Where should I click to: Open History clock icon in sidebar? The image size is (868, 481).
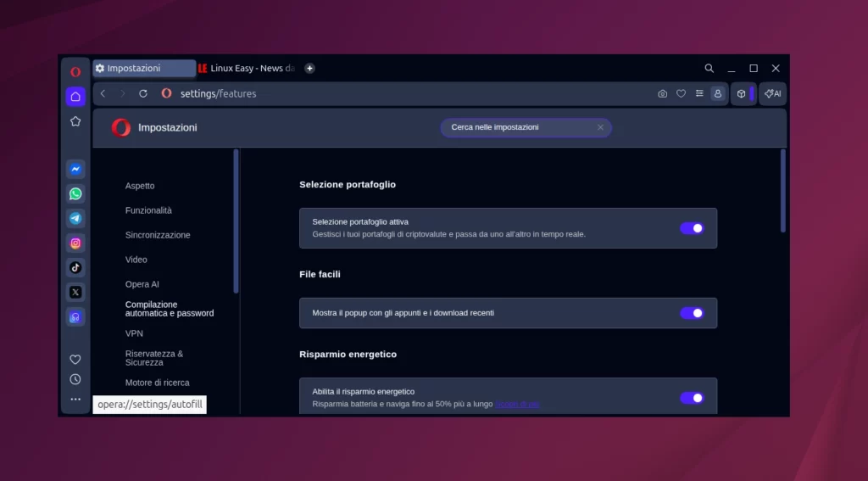tap(75, 379)
